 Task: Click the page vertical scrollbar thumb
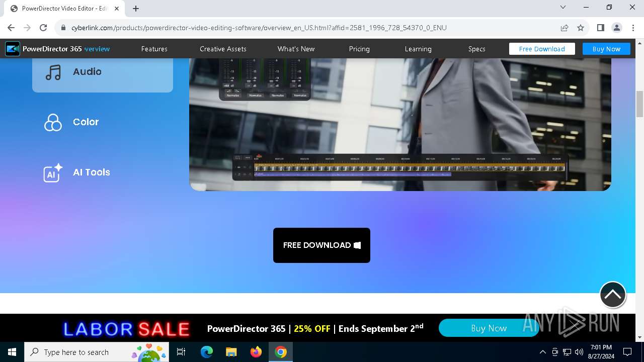[639, 104]
